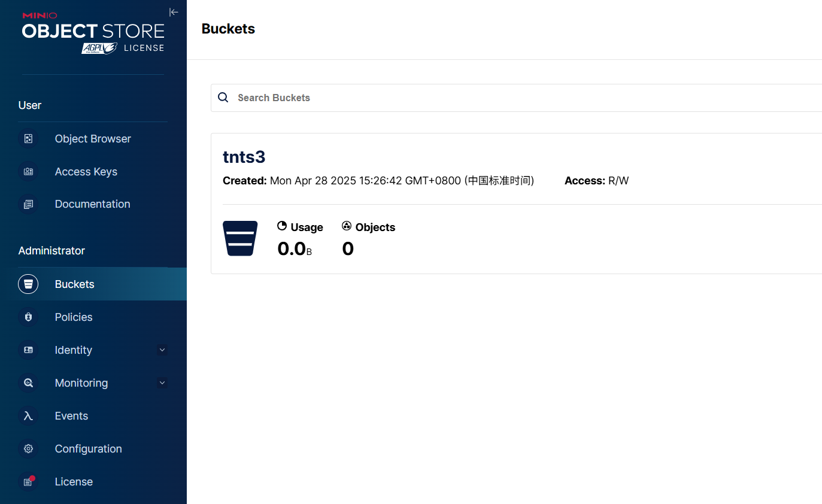Open the Documentation menu entry
The image size is (822, 504).
[92, 204]
